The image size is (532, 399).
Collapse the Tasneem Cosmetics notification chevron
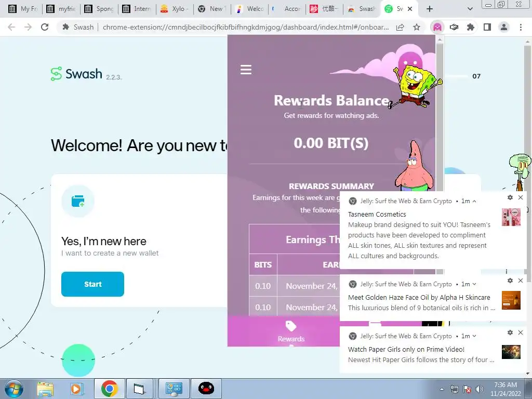coord(474,201)
